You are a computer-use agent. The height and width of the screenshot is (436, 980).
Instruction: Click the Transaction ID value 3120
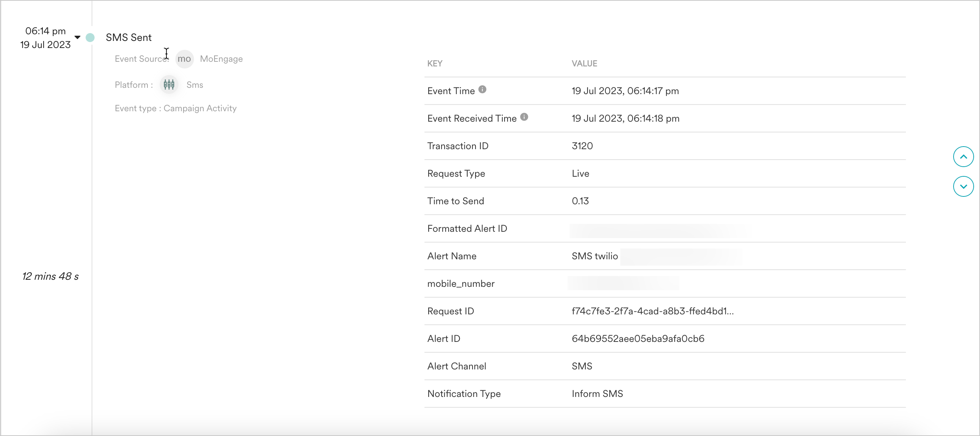pos(582,146)
